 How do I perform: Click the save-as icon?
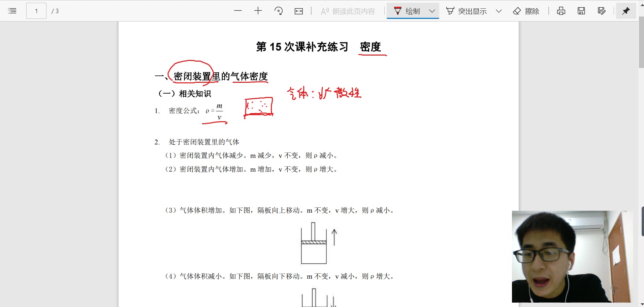pos(602,11)
